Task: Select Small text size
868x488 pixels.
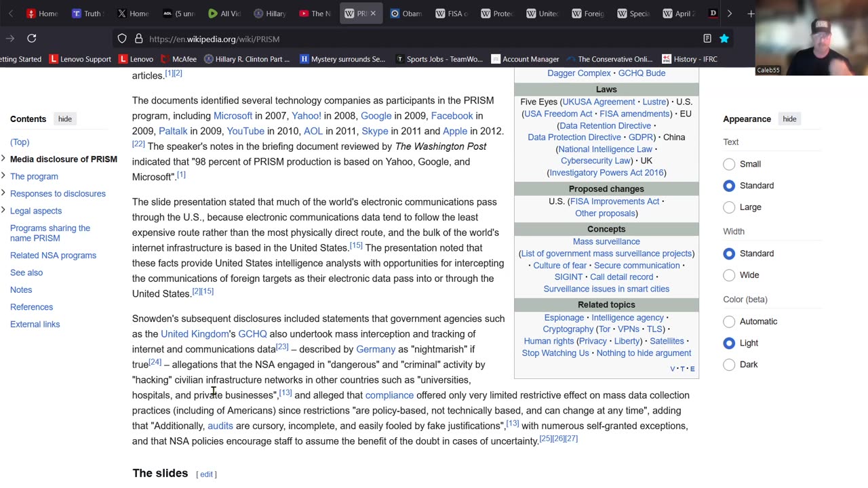Action: point(729,164)
